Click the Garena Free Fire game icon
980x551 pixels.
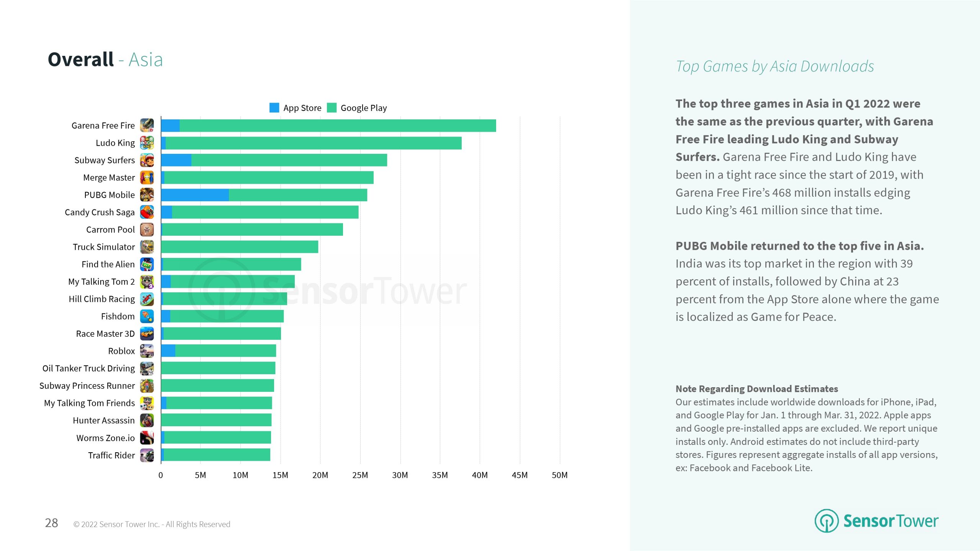pyautogui.click(x=147, y=125)
